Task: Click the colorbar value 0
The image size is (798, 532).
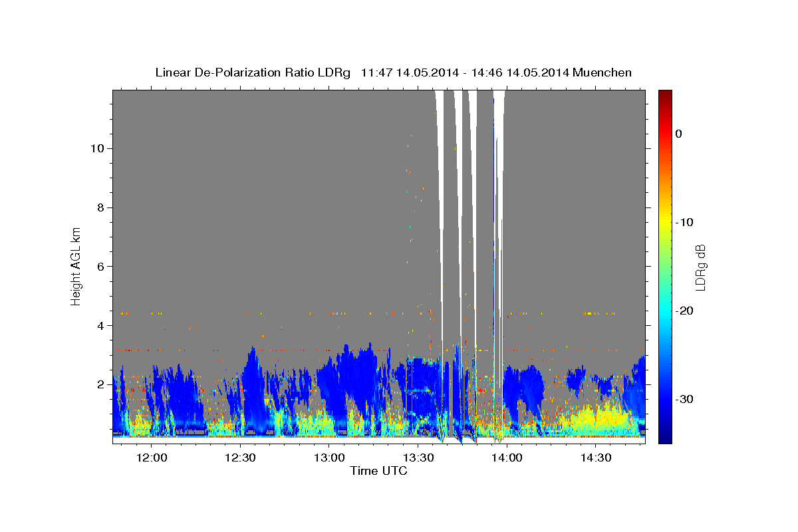Action: pyautogui.click(x=678, y=134)
